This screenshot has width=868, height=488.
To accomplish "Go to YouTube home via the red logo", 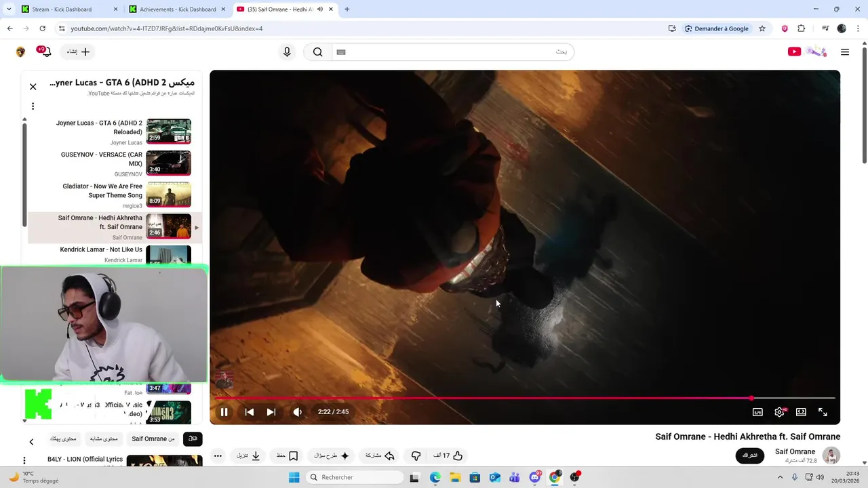I will 807,52.
